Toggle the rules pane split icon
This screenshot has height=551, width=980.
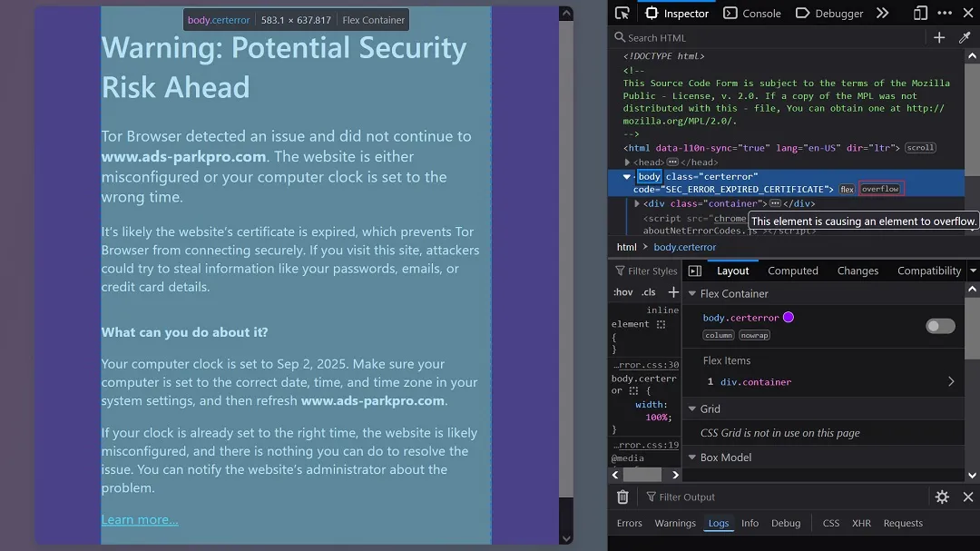[x=694, y=271]
